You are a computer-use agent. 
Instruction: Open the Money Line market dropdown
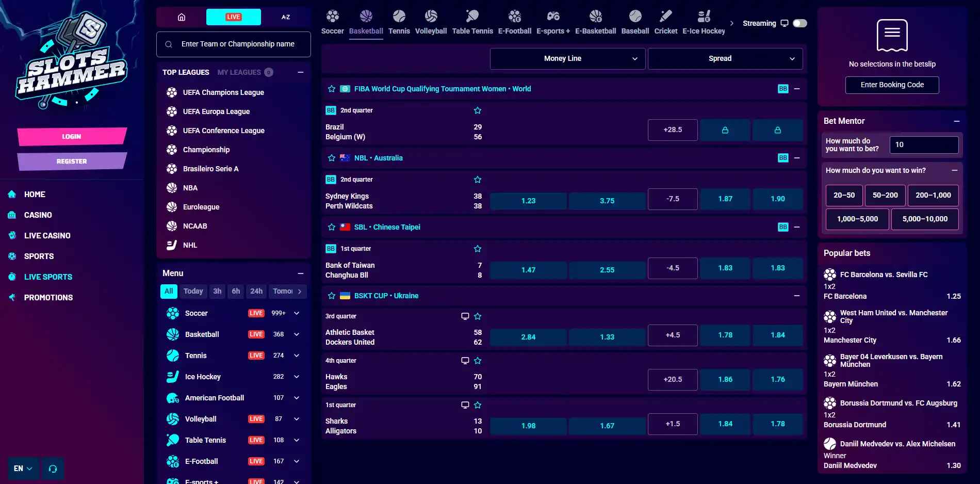tap(567, 59)
